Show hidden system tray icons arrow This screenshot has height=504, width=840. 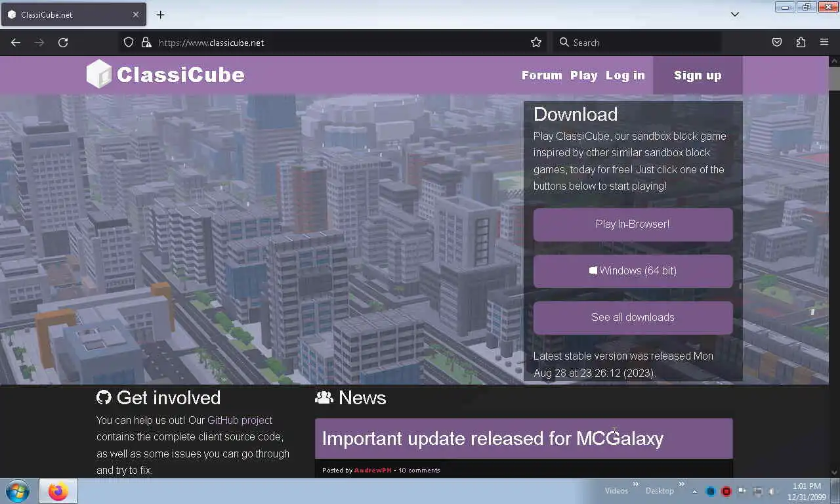coord(694,492)
